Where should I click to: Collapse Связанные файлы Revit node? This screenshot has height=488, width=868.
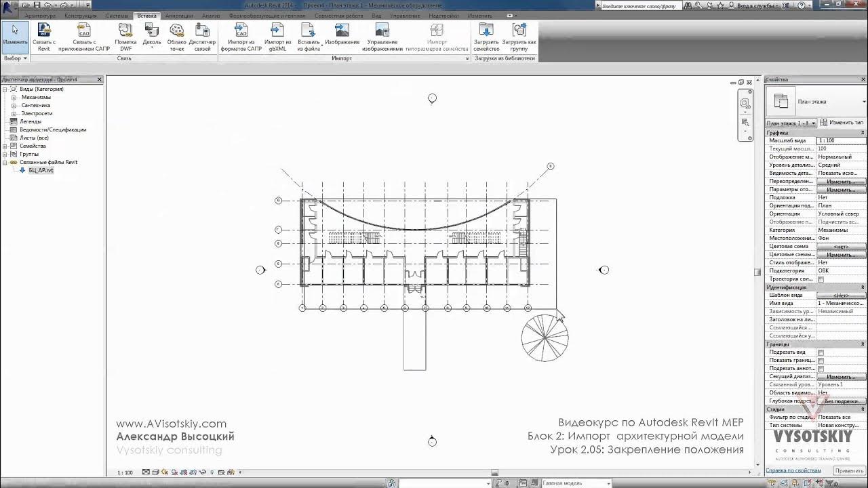tap(5, 162)
